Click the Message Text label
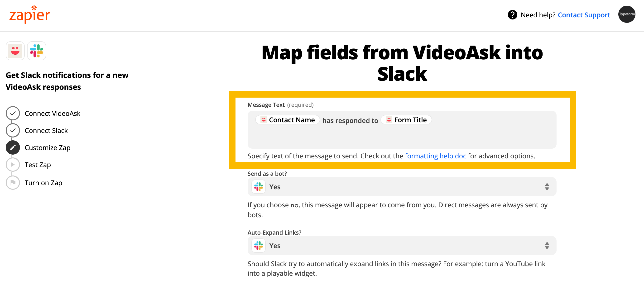This screenshot has width=644, height=284. click(x=266, y=105)
